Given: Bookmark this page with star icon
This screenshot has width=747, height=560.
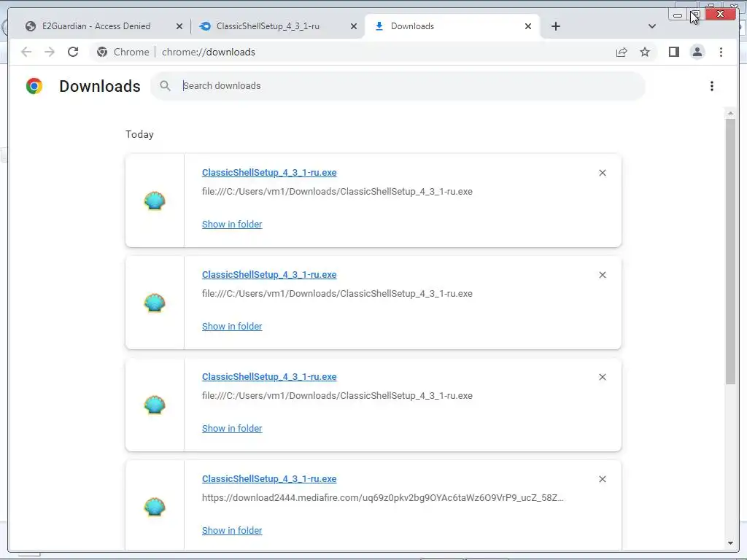Looking at the screenshot, I should pos(645,52).
